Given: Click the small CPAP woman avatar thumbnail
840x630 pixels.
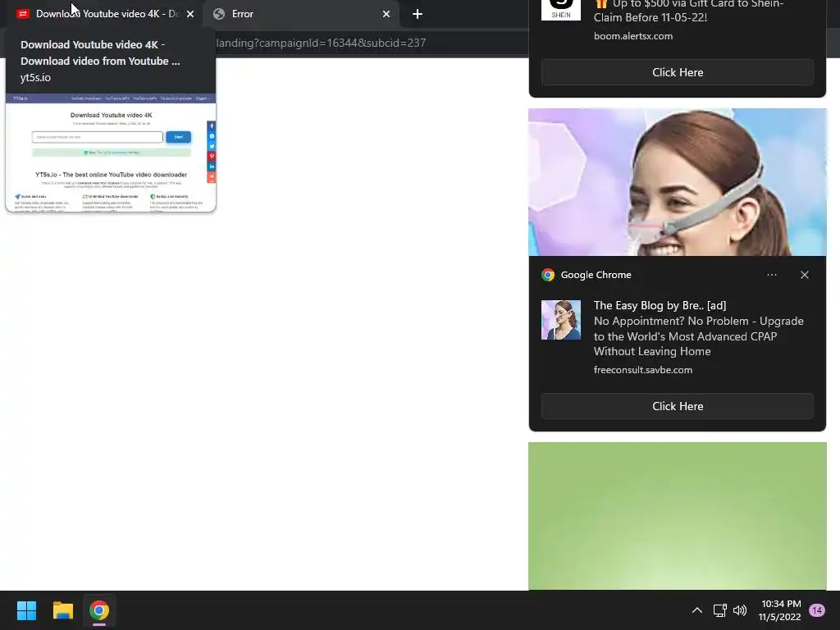Looking at the screenshot, I should [x=561, y=320].
